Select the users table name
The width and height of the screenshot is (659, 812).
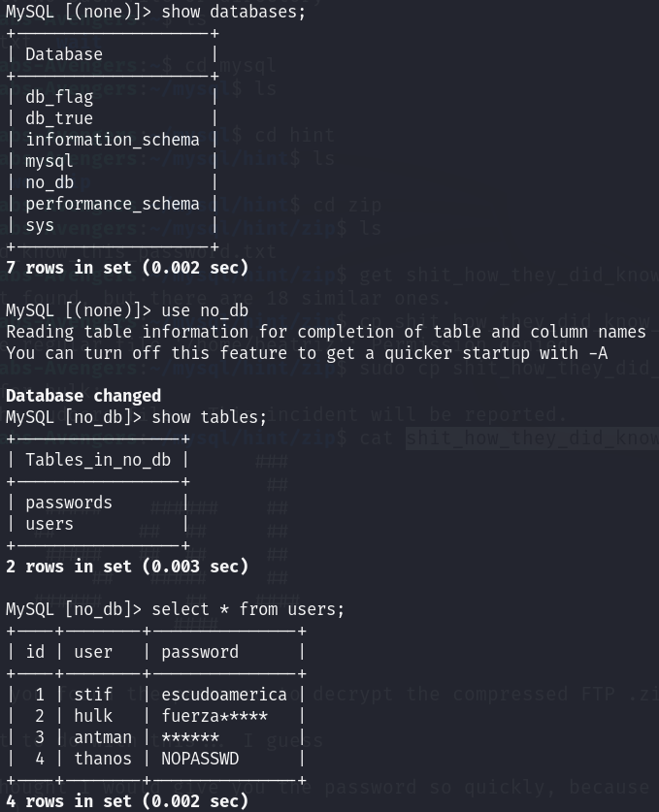(49, 524)
